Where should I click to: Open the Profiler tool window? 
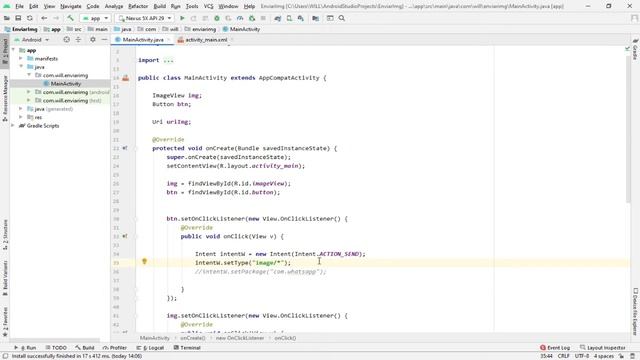pyautogui.click(x=115, y=348)
